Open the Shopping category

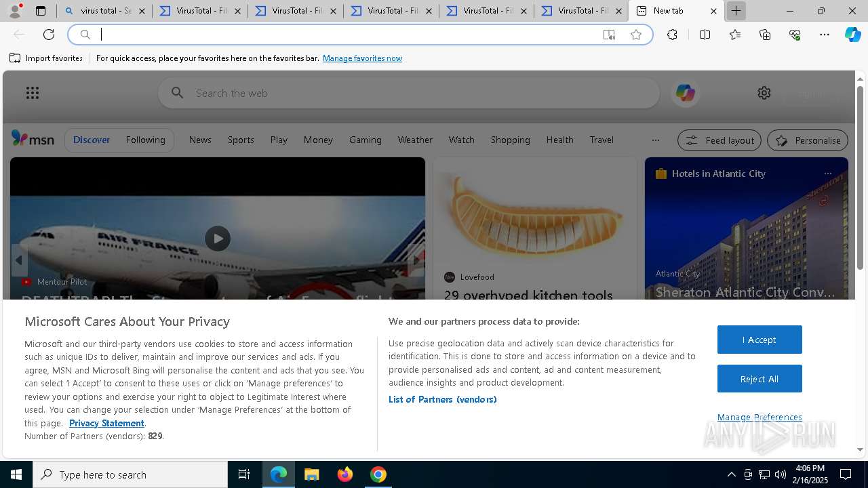[510, 140]
